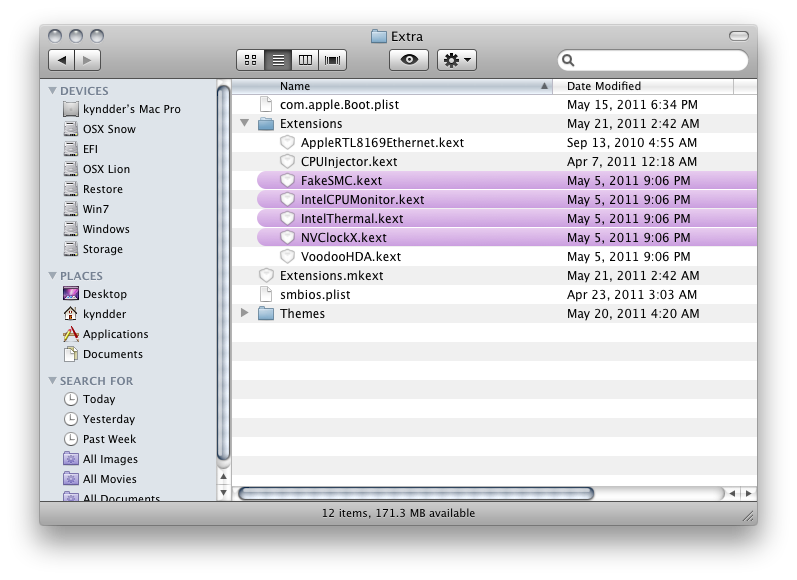The image size is (797, 580).
Task: Click the Finder search field
Action: (653, 60)
